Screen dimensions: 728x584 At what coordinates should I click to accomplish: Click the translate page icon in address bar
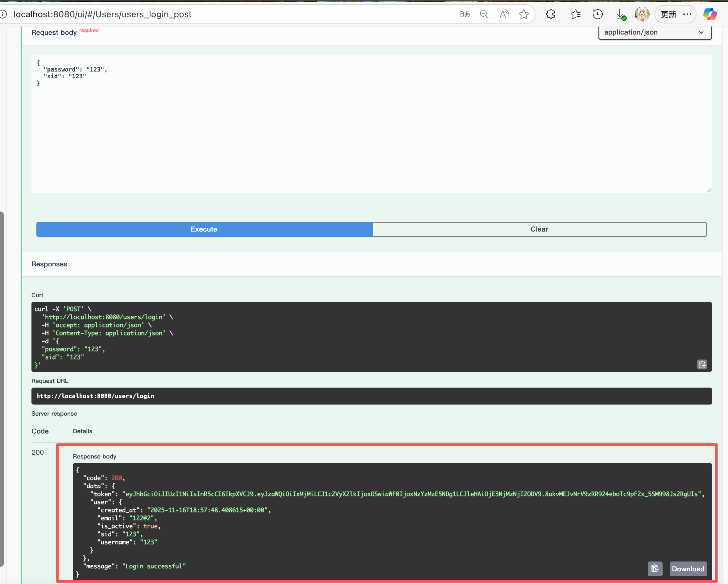point(465,14)
